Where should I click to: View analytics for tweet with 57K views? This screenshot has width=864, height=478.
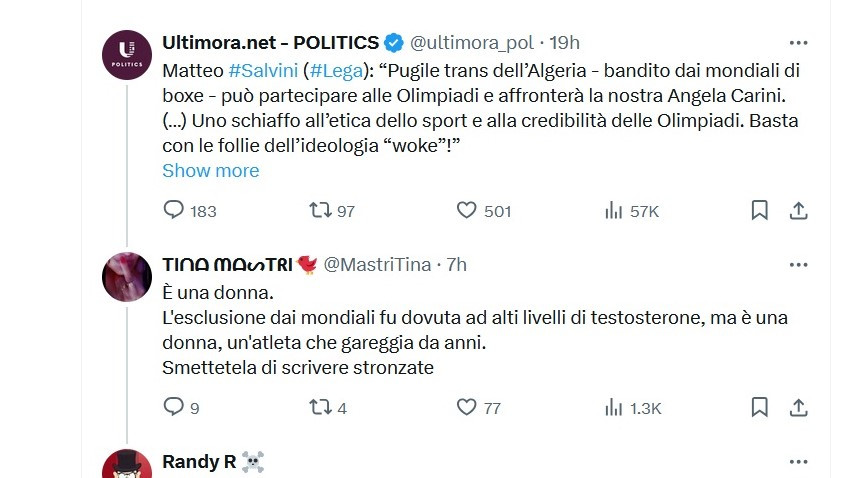click(613, 211)
